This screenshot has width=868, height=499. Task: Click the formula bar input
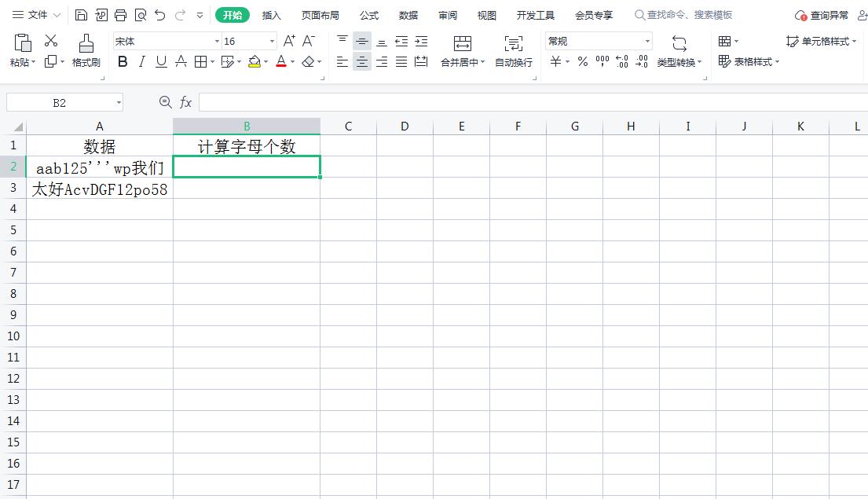coord(533,102)
